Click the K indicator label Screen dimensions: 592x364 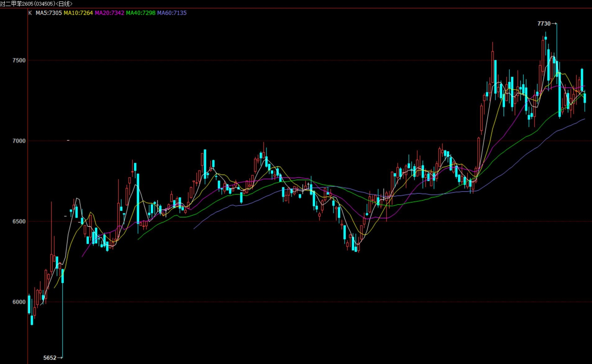[x=30, y=13]
